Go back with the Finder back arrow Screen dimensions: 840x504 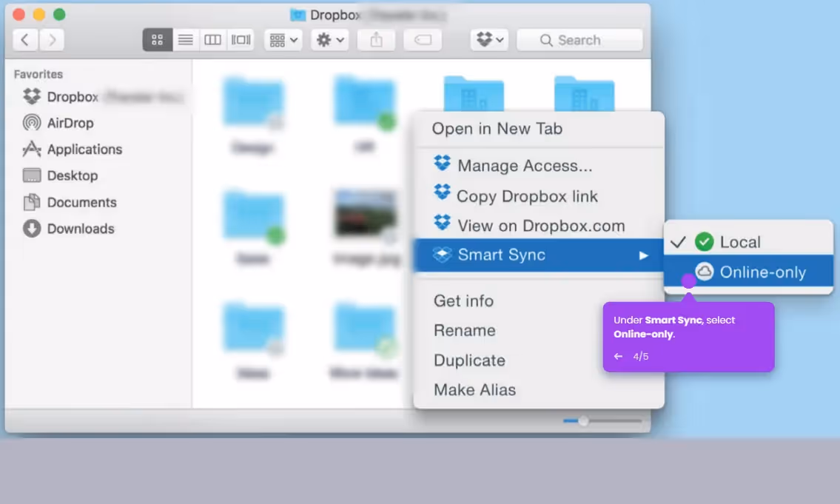[24, 40]
